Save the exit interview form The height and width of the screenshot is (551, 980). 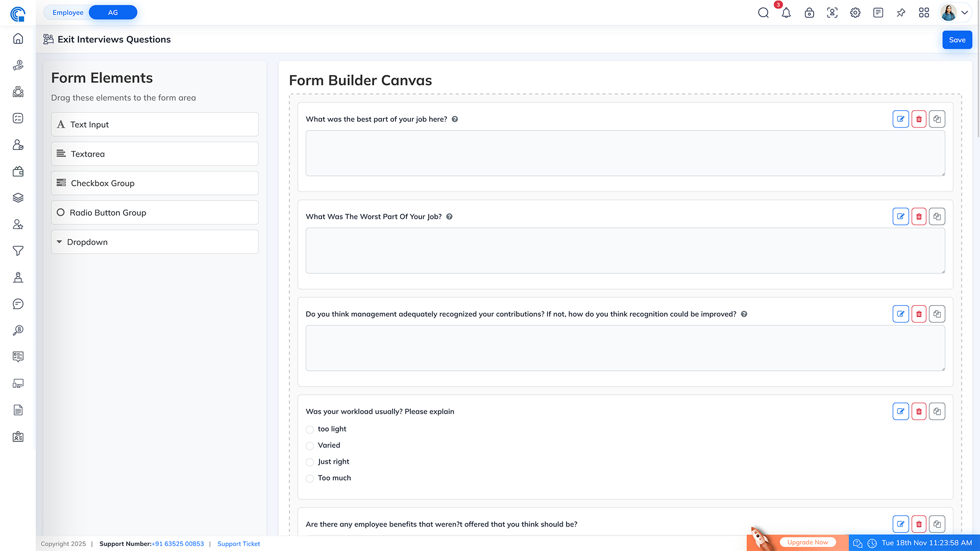click(x=957, y=40)
